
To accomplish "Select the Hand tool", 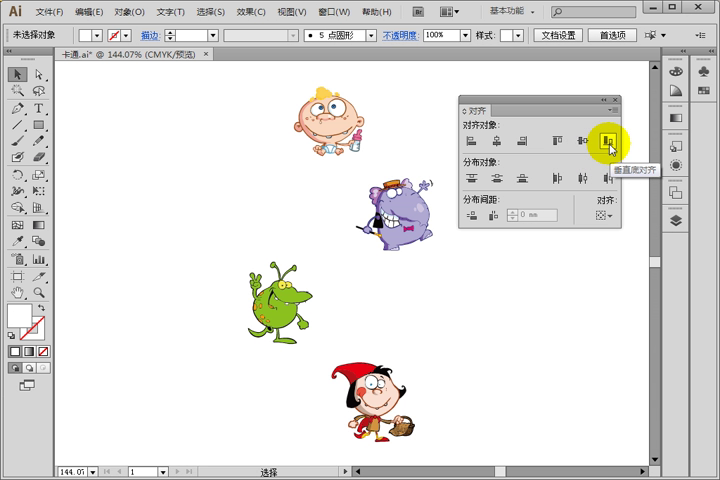I will pyautogui.click(x=17, y=292).
